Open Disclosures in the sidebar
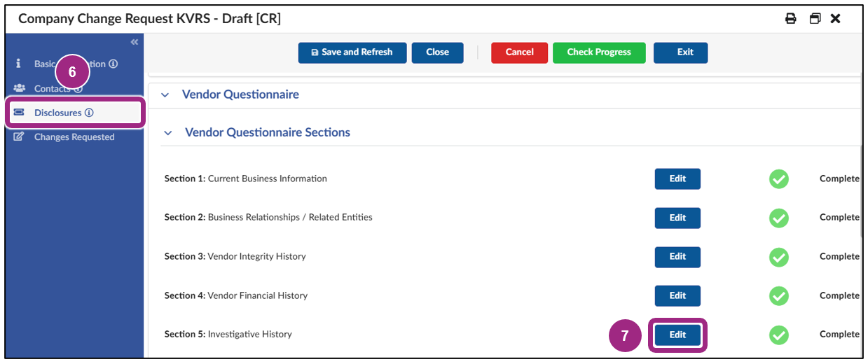868x364 pixels. point(75,113)
